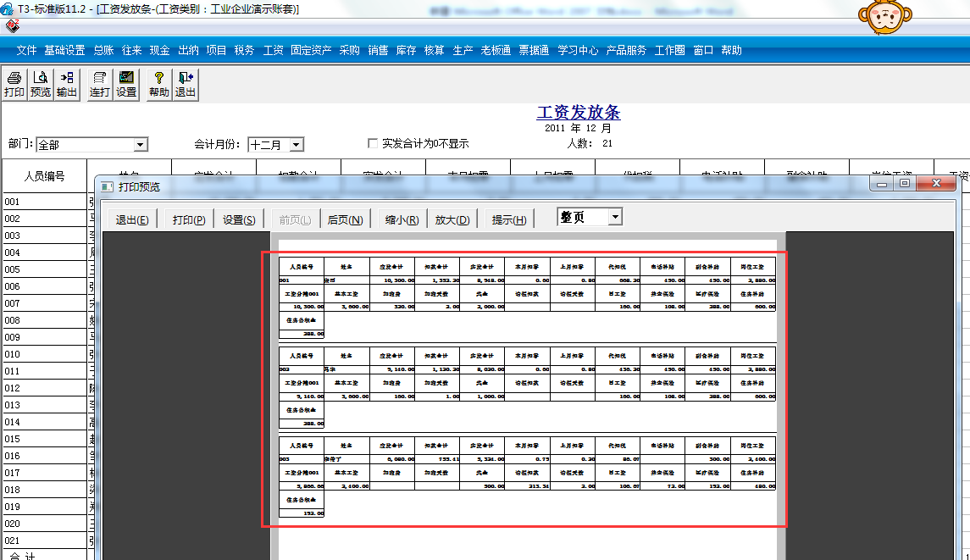Open the 整页 zoom mode dropdown
970x560 pixels.
click(x=615, y=218)
